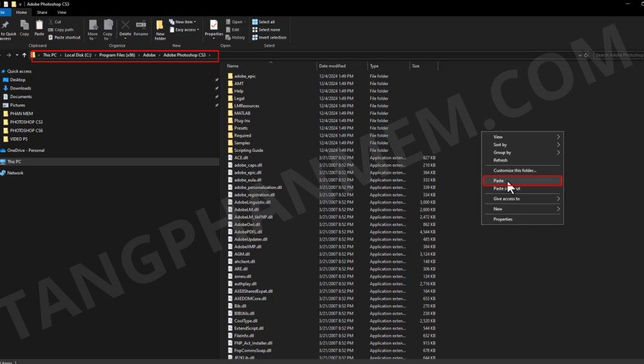Sort files by the Date modified column
Viewport: 644px width, 364px height.
click(332, 66)
